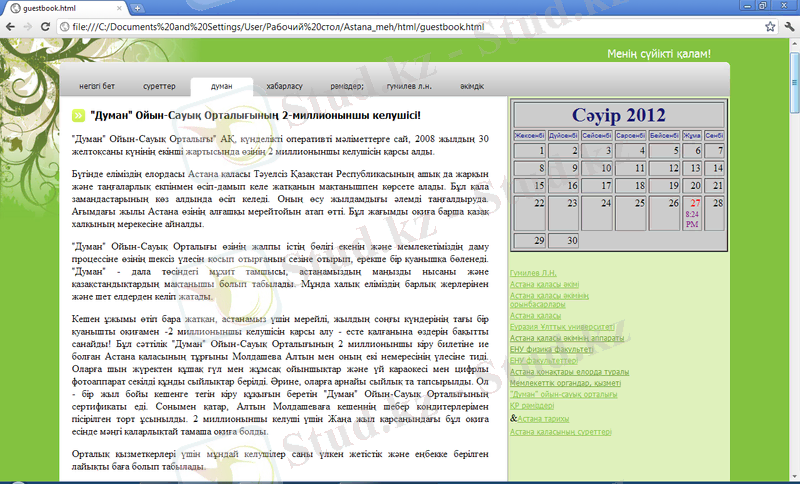Click the 'Сәрсенбі' weekday header

point(631,136)
